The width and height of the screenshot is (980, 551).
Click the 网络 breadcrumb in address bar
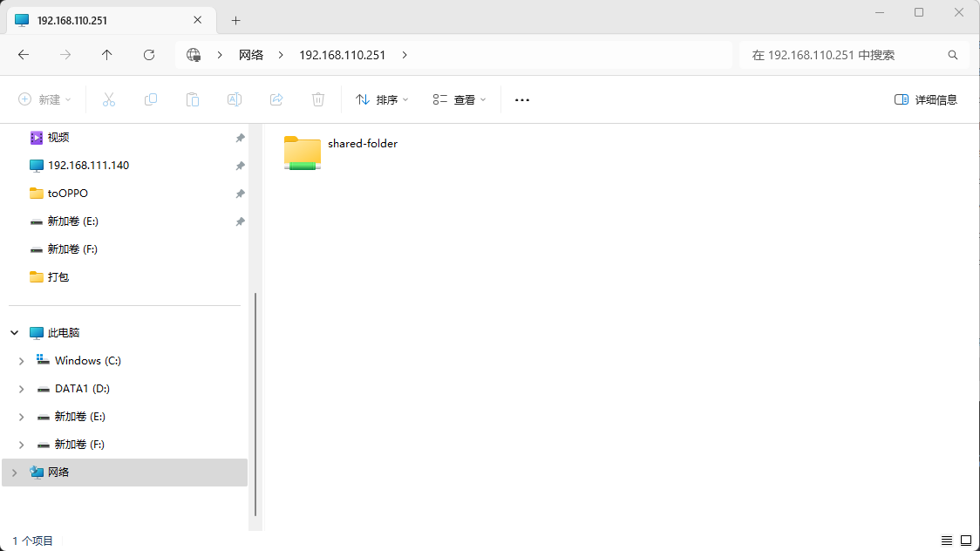click(251, 55)
